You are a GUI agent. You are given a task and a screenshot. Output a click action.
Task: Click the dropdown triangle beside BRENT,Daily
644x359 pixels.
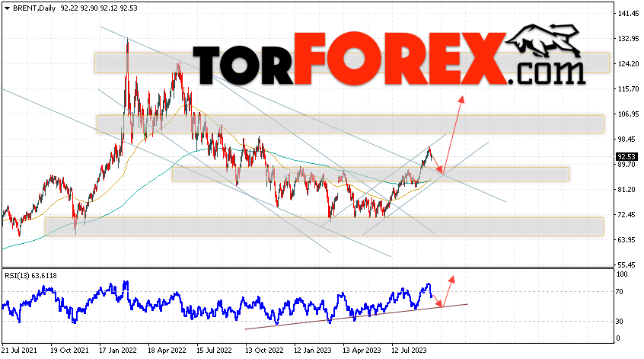pos(7,8)
